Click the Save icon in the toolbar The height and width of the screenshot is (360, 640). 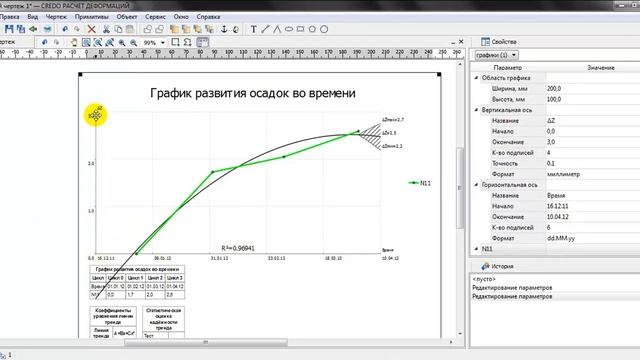(x=9, y=29)
